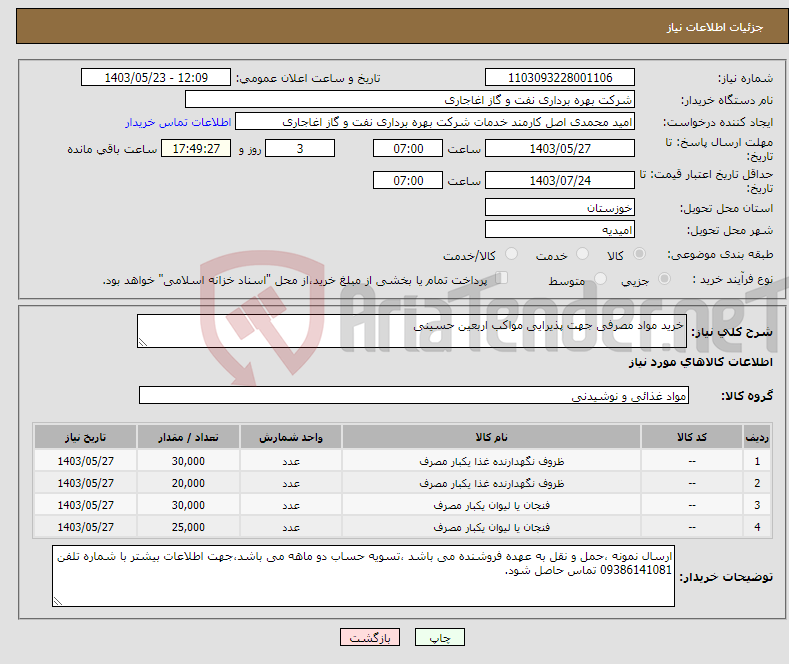Click the delivery province field خوزستان
This screenshot has width=789, height=664.
pyautogui.click(x=560, y=207)
